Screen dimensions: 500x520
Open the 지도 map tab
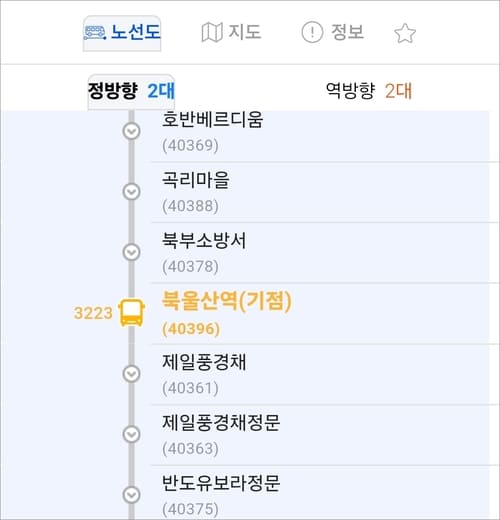pos(231,32)
